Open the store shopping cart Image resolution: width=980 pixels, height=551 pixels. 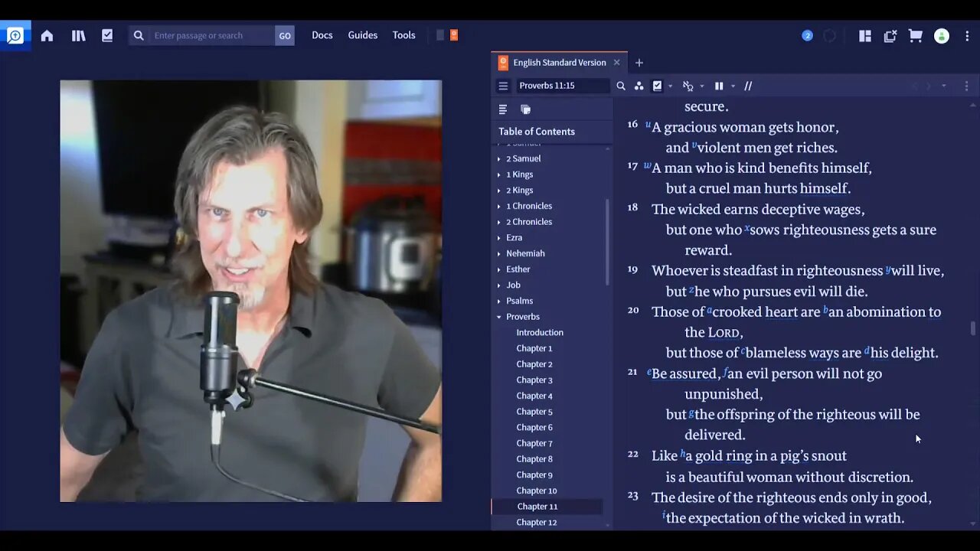point(915,35)
